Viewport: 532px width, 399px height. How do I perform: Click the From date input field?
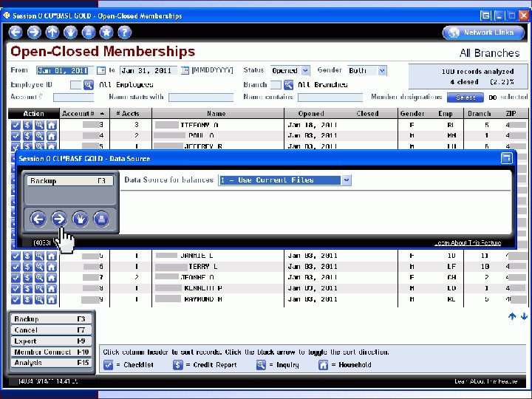pyautogui.click(x=65, y=71)
